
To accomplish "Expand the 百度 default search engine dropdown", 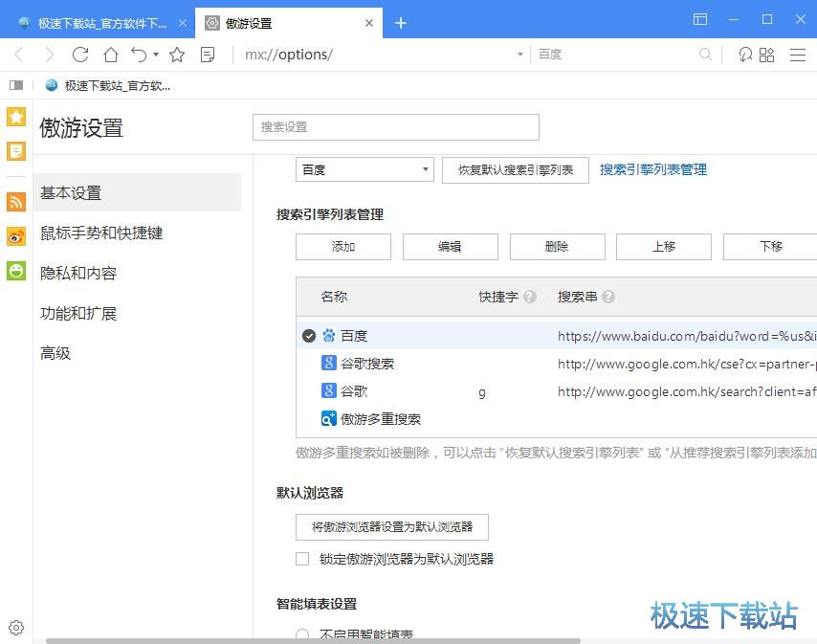I will 364,170.
